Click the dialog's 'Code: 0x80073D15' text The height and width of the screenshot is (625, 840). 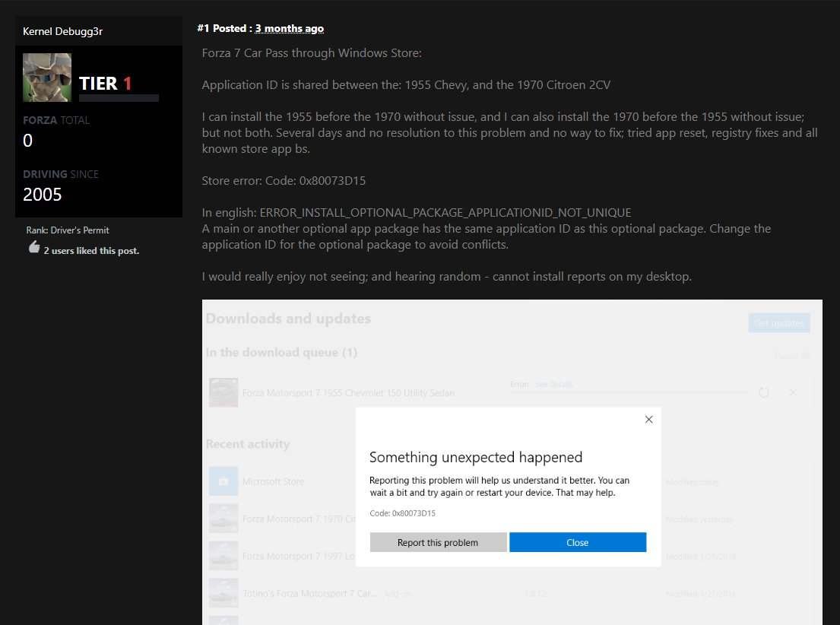[402, 513]
